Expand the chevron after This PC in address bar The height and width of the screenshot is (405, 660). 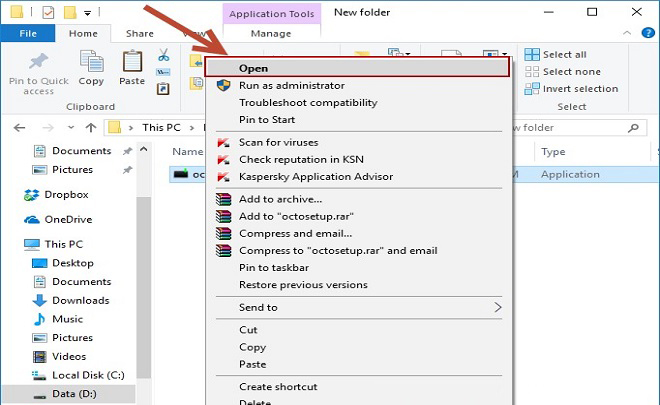192,128
